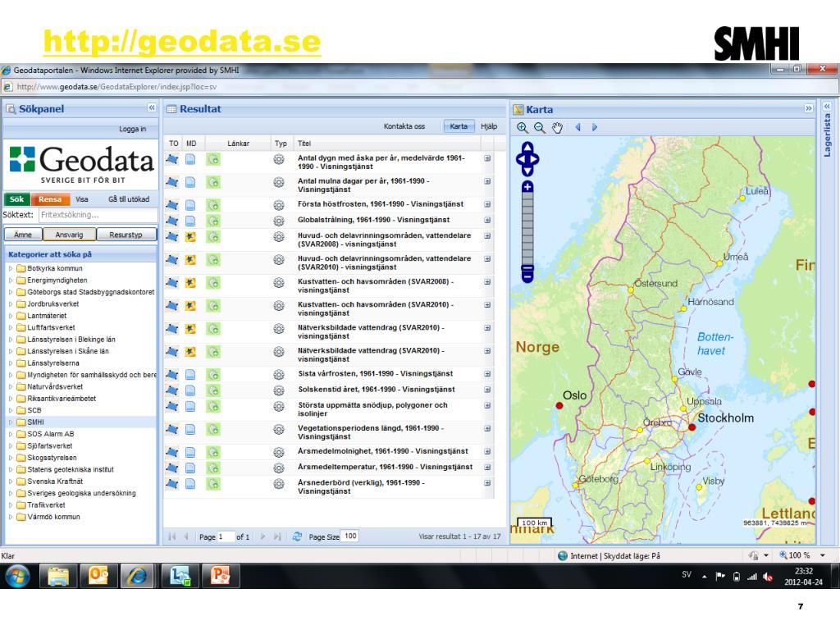The image size is (840, 630).
Task: Click the Page Size input field
Action: [349, 536]
